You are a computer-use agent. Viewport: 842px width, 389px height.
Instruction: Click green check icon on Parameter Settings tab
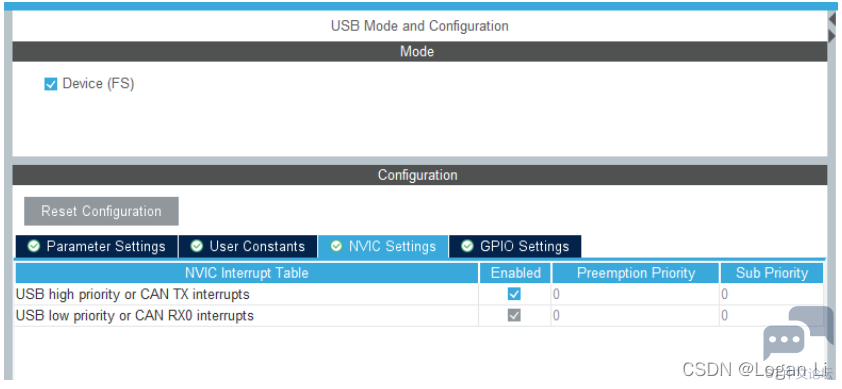(34, 247)
